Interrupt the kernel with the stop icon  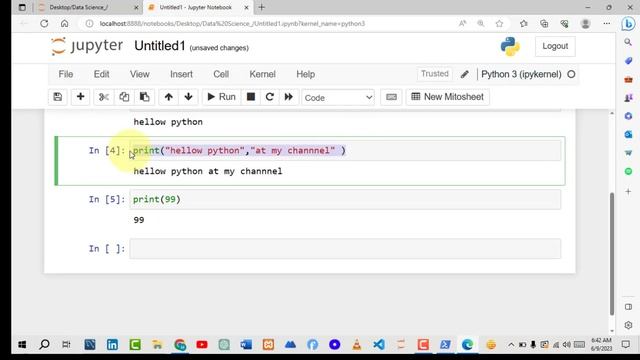click(251, 97)
